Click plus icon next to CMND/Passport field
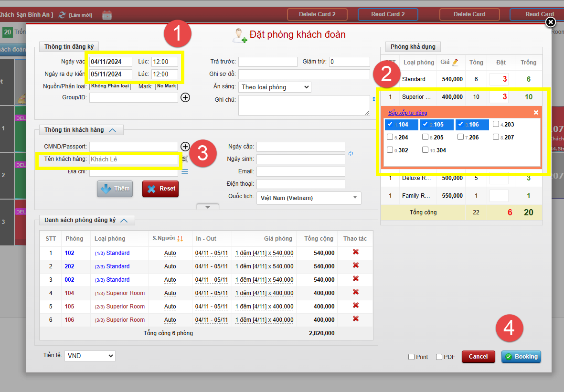 185,147
